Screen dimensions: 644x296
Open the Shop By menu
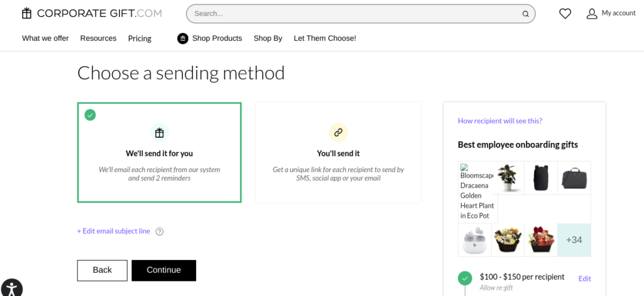[268, 38]
